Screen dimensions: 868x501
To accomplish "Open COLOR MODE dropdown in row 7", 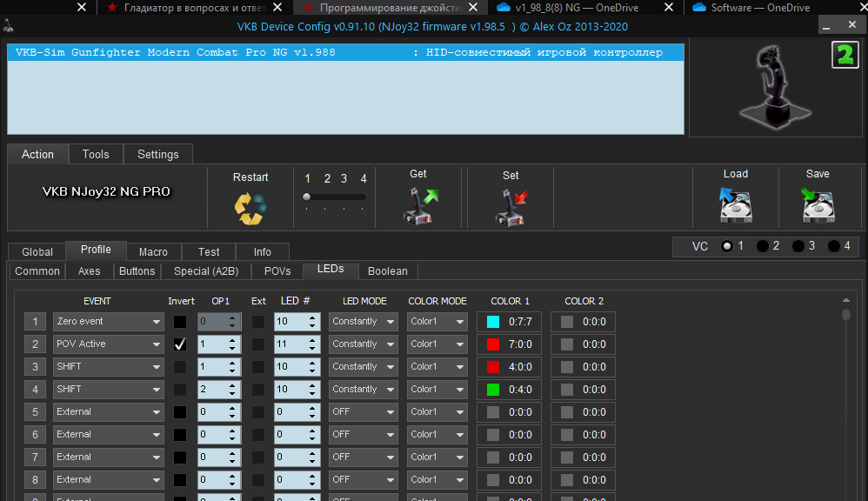I will [437, 458].
